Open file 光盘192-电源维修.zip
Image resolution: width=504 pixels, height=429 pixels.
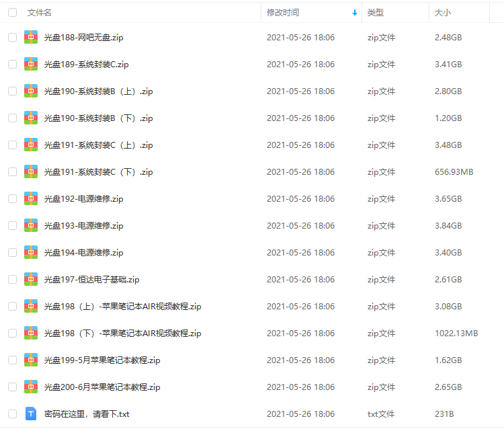[83, 199]
